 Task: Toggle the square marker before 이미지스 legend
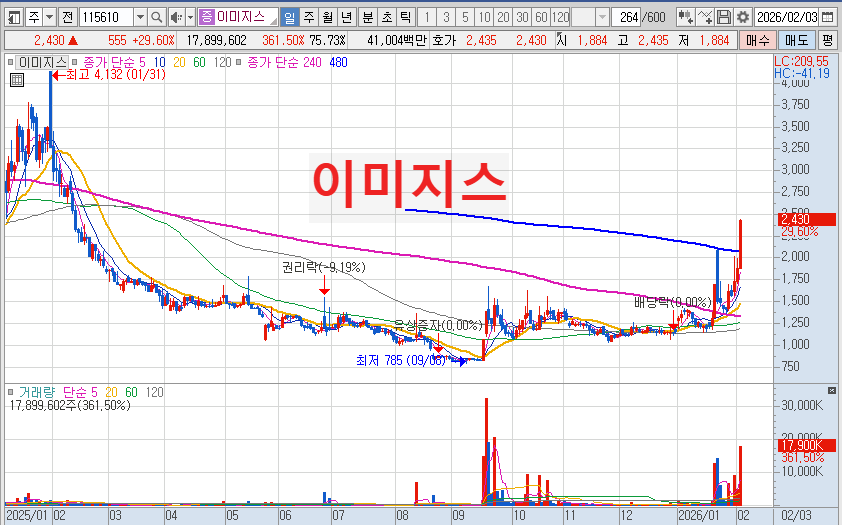(x=11, y=62)
